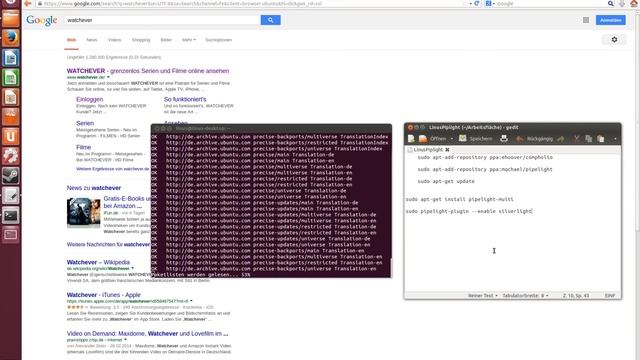Screen dimensions: 640x360
Task: Expand recent files arrow beside Öffnen
Action: pos(451,139)
